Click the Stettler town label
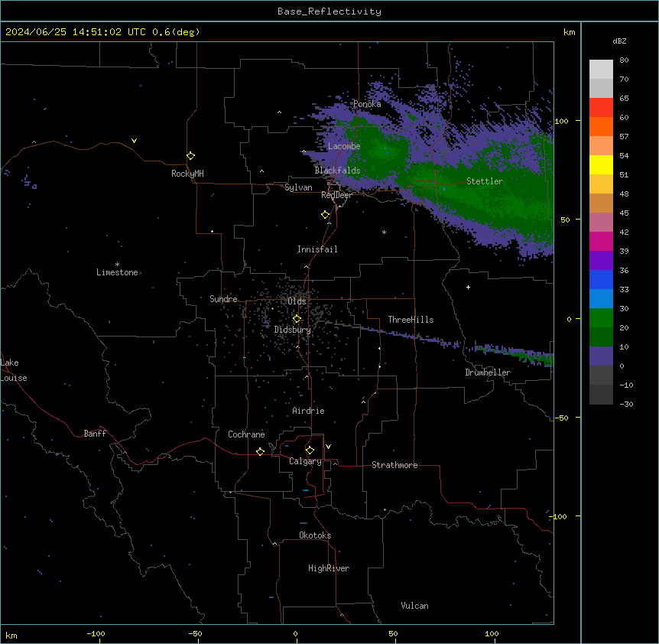The image size is (659, 644). click(x=485, y=181)
